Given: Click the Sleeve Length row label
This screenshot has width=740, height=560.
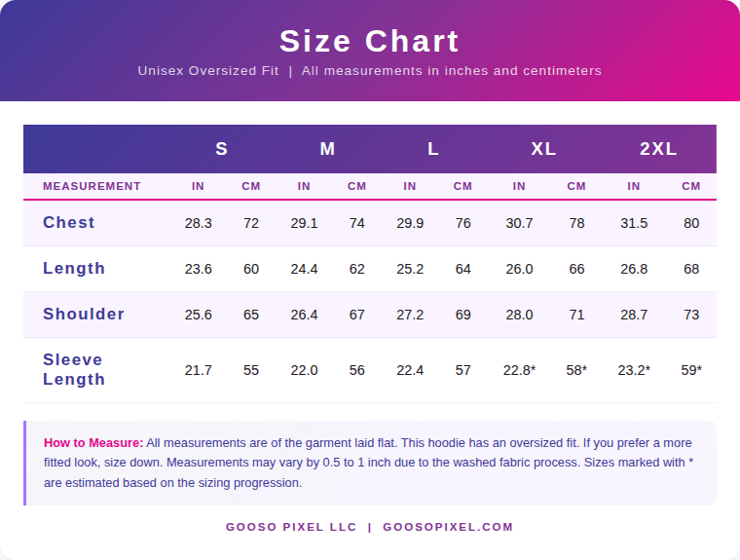Looking at the screenshot, I should pyautogui.click(x=74, y=369).
